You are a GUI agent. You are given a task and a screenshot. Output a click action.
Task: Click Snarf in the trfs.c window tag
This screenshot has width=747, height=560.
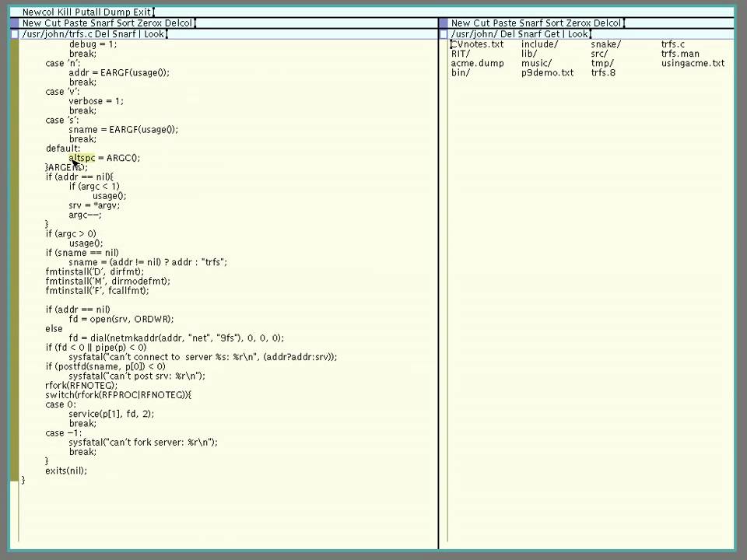coord(123,34)
